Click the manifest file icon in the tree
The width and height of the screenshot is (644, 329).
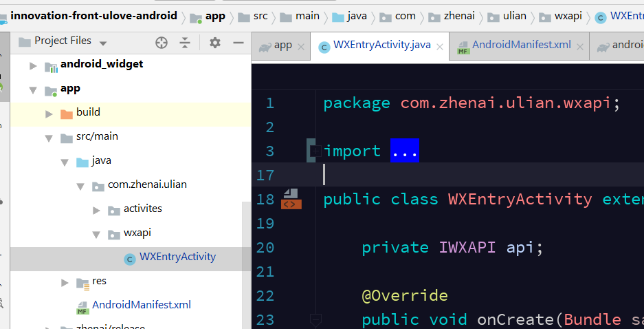point(83,307)
